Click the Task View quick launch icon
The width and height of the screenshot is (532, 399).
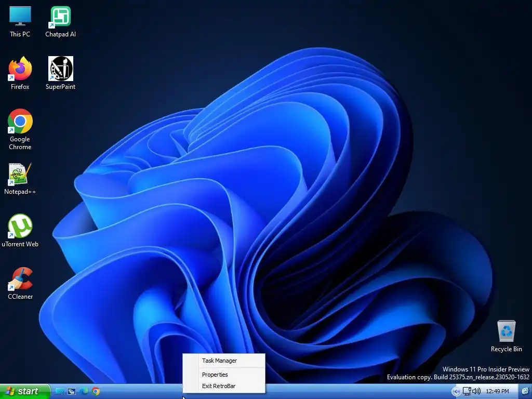pos(72,391)
